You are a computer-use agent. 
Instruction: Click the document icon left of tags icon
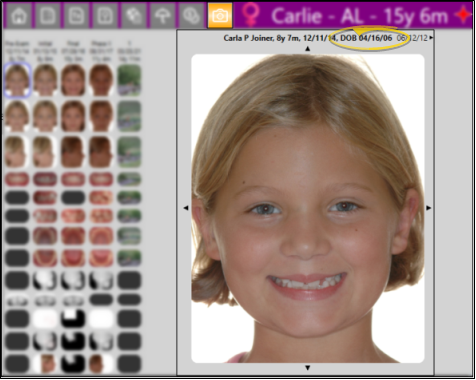pos(105,15)
